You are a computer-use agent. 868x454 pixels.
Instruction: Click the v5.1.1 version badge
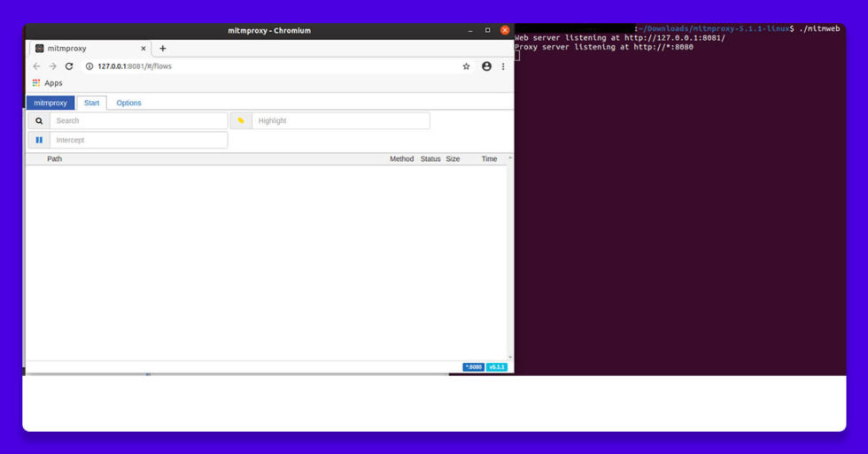(497, 367)
